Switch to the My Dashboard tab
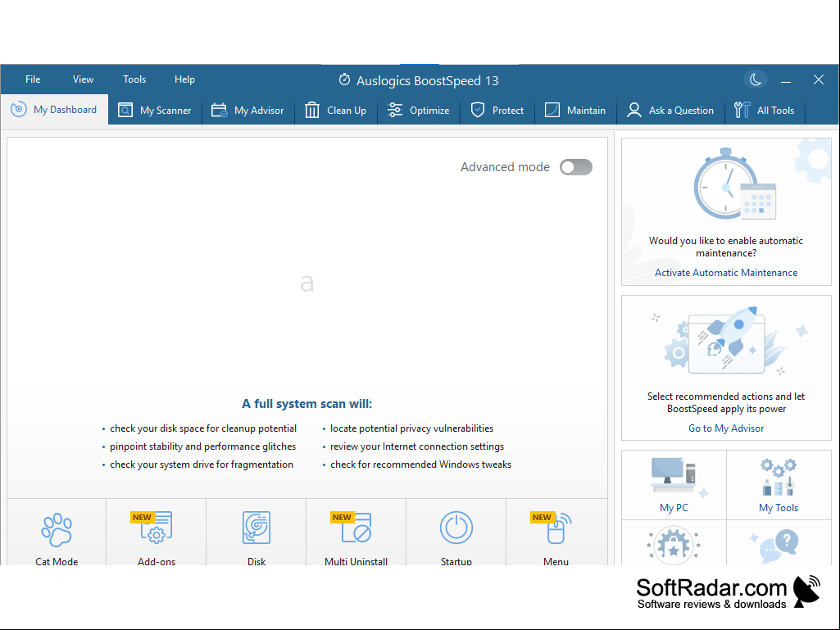This screenshot has width=840, height=630. point(54,110)
